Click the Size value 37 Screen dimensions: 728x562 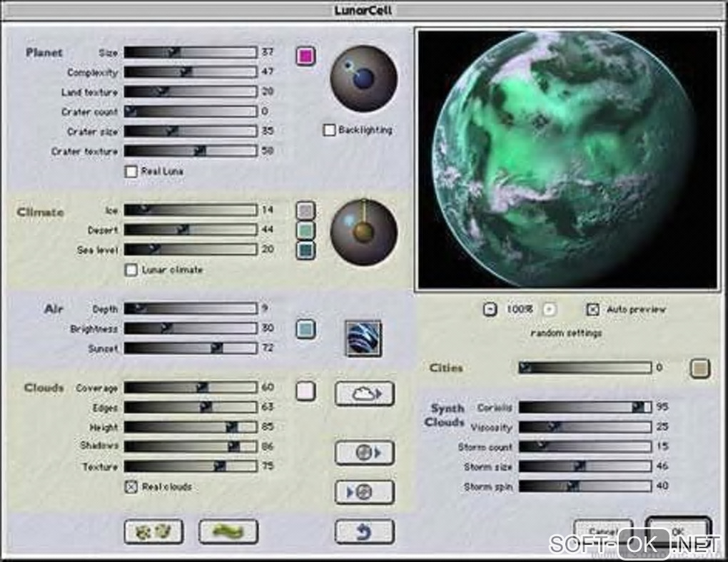[x=268, y=52]
